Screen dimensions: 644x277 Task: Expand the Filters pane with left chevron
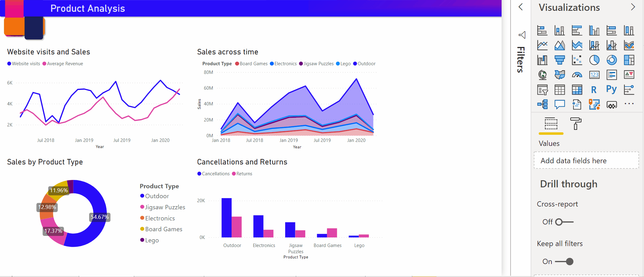click(521, 7)
